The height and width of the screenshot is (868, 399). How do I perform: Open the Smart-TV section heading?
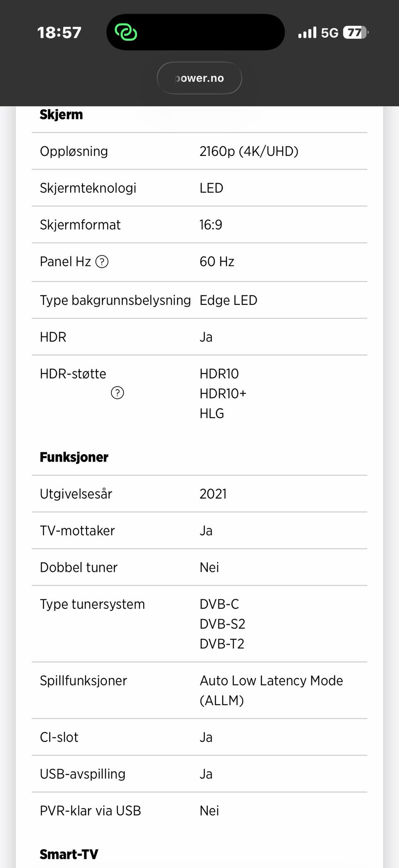pyautogui.click(x=69, y=854)
